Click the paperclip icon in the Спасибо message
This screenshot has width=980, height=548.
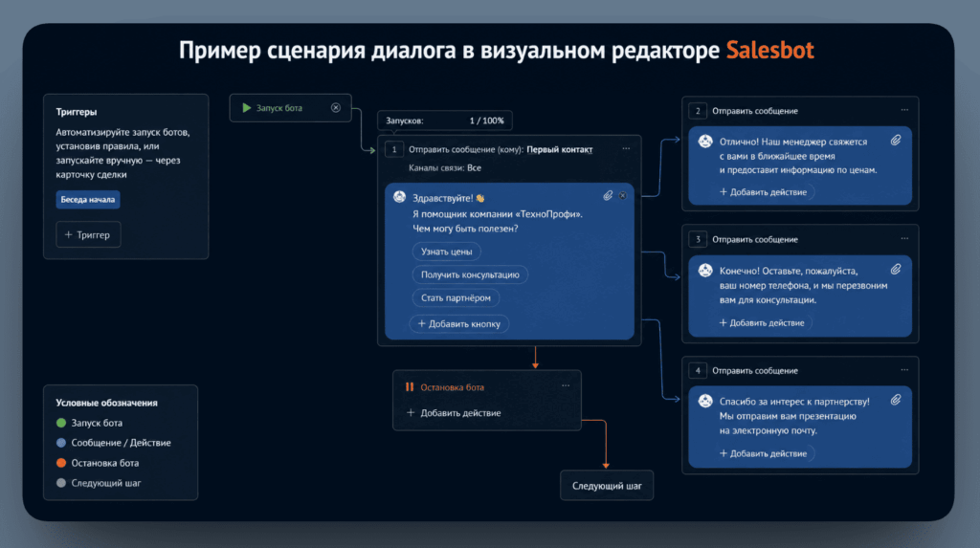point(896,400)
